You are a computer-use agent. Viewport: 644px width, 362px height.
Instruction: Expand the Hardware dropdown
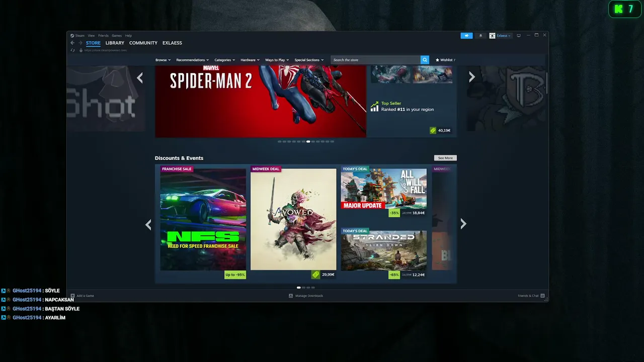(x=250, y=60)
